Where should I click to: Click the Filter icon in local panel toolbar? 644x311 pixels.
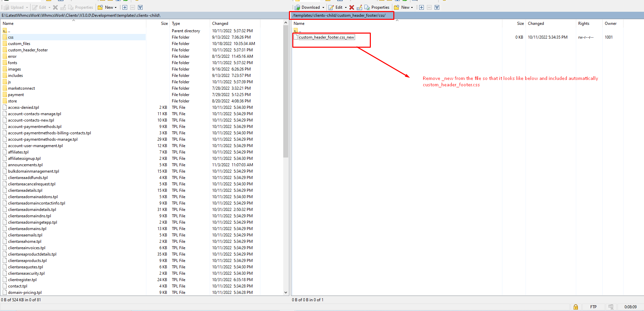point(140,7)
